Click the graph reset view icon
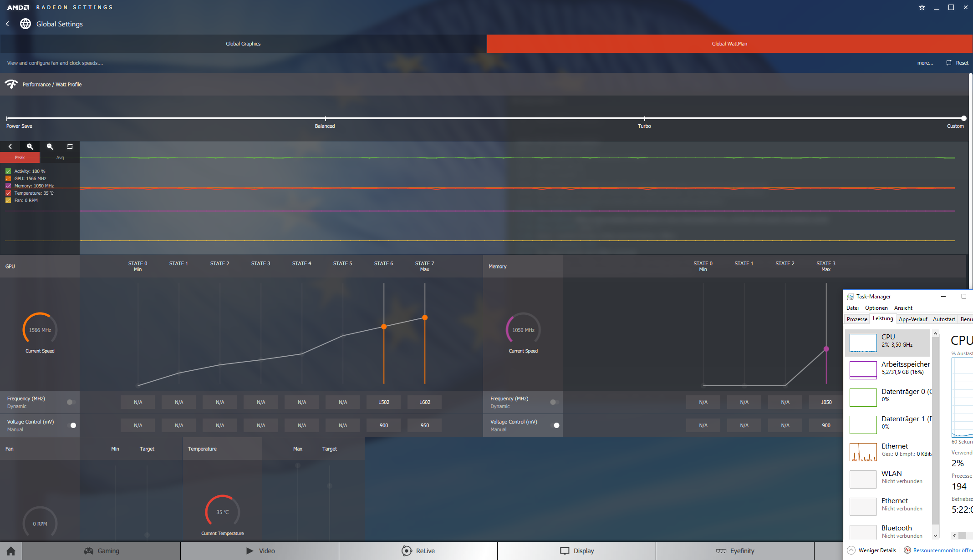 (x=70, y=146)
